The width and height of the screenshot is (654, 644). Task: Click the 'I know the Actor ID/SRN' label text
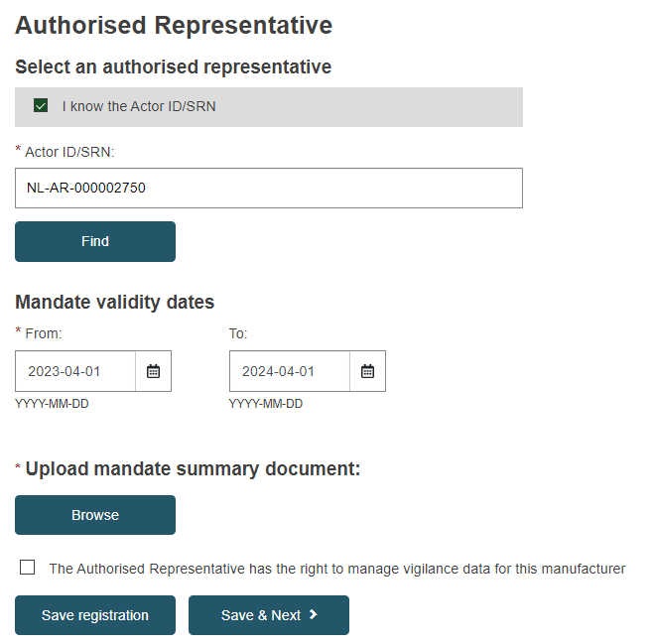(139, 106)
